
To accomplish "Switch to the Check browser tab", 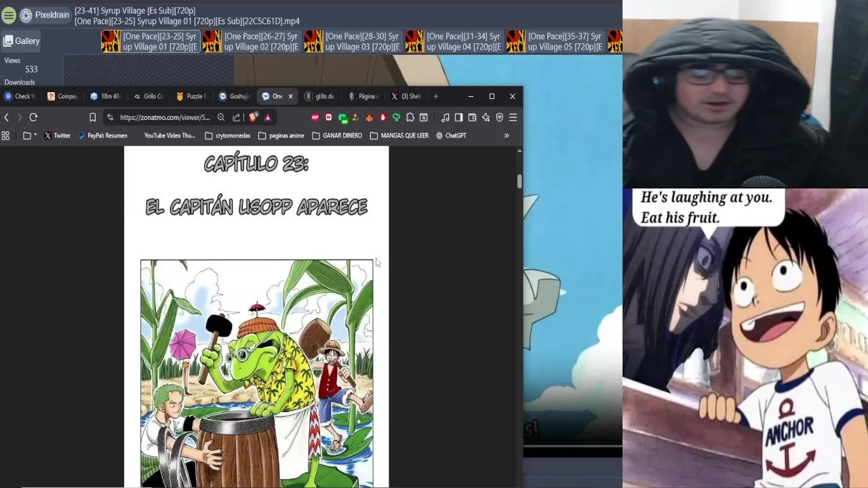I will pos(20,96).
